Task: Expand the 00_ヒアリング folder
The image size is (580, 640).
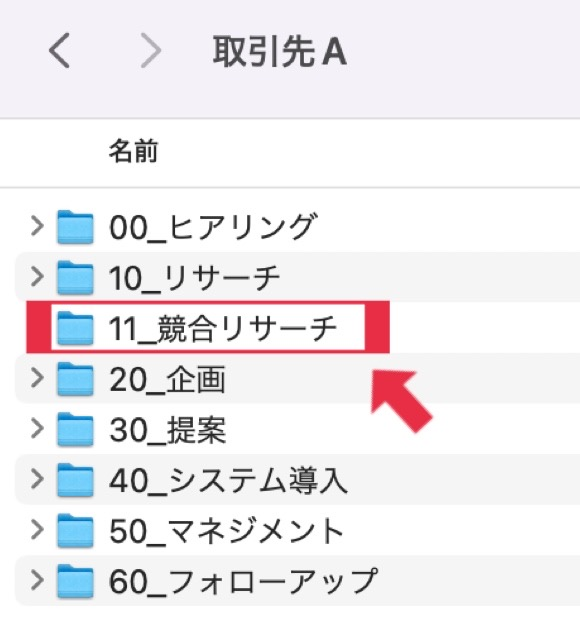Action: pos(37,226)
